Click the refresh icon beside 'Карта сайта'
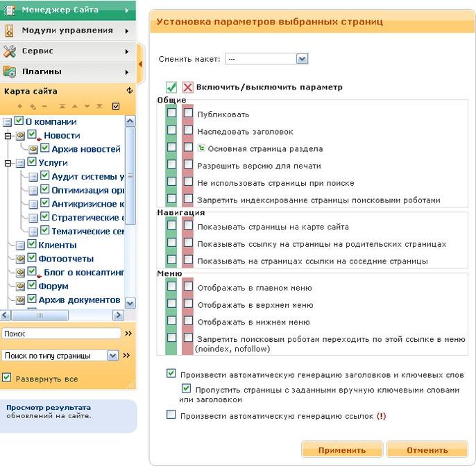 point(129,91)
